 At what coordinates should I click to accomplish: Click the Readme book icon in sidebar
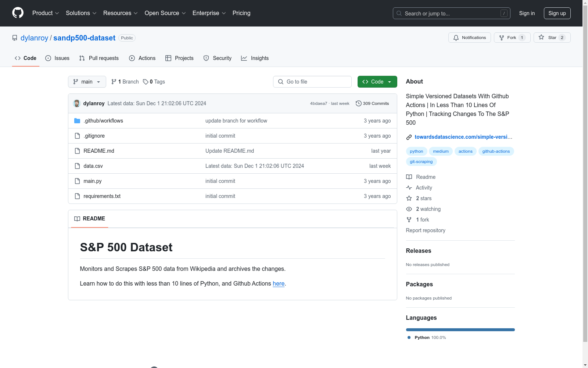pyautogui.click(x=409, y=177)
